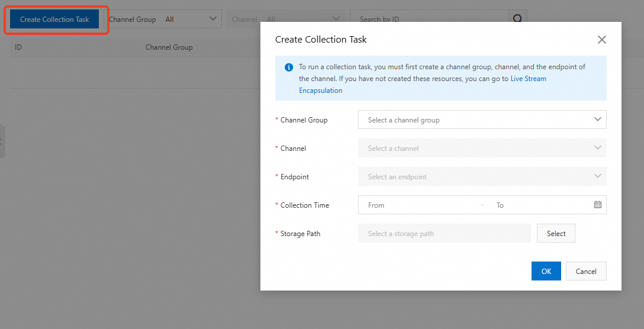The height and width of the screenshot is (329, 644).
Task: Expand the Select a channel group dropdown
Action: 482,120
